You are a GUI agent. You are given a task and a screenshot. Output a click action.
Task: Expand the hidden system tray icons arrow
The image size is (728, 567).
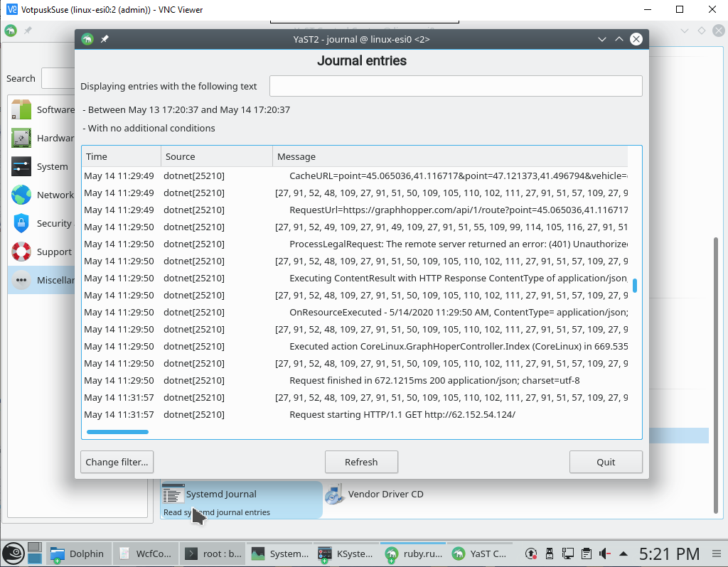click(x=623, y=553)
